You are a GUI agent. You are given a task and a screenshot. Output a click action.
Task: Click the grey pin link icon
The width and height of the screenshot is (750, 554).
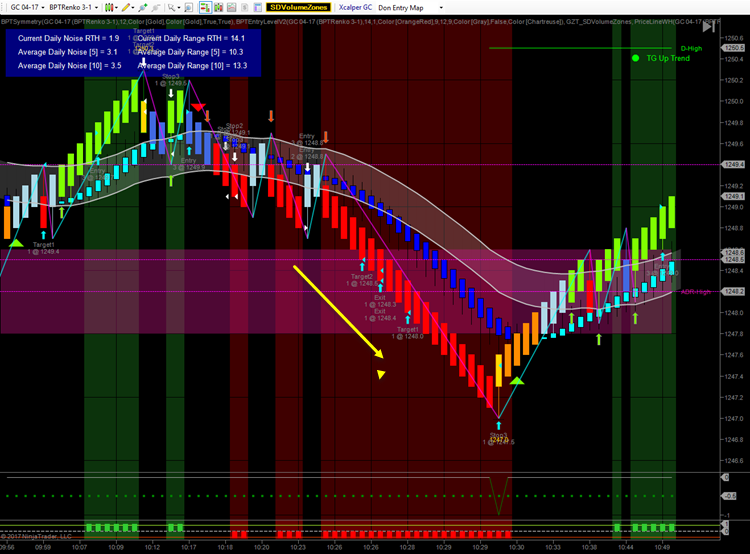click(x=156, y=7)
